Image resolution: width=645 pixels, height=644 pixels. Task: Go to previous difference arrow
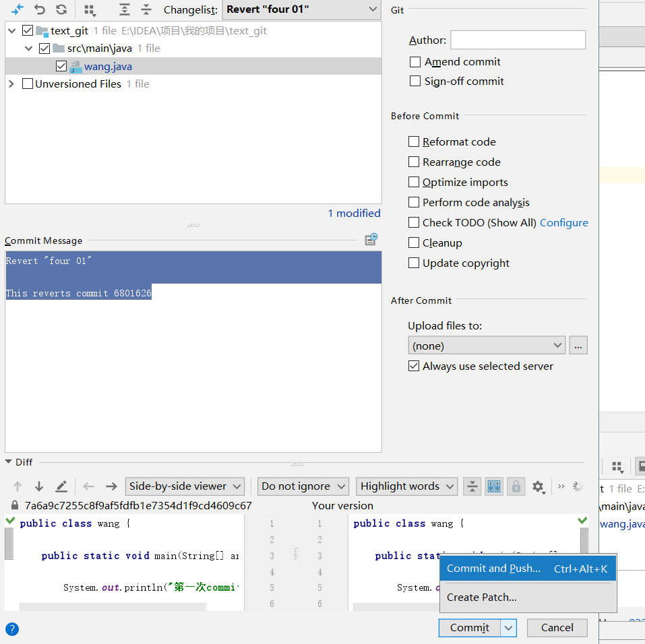(x=18, y=486)
